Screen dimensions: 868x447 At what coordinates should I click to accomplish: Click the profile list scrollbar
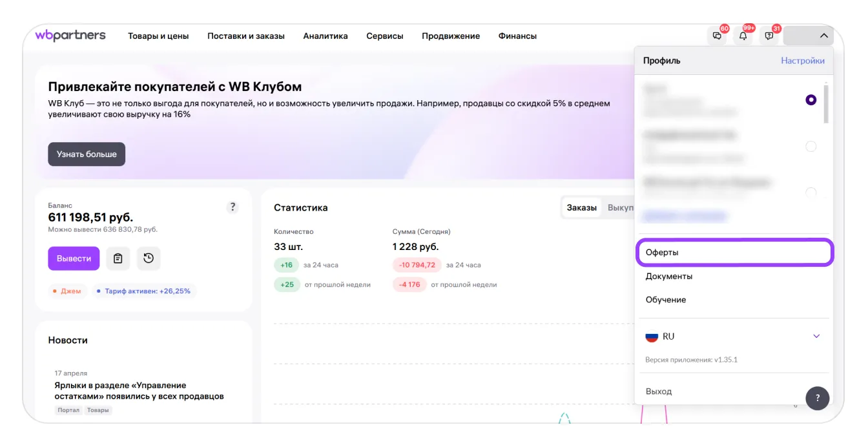825,103
